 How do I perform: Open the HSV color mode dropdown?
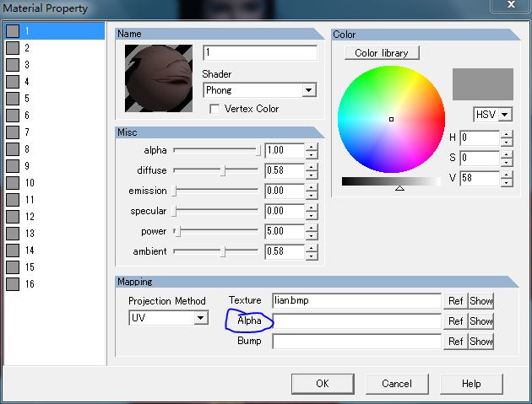tap(505, 114)
